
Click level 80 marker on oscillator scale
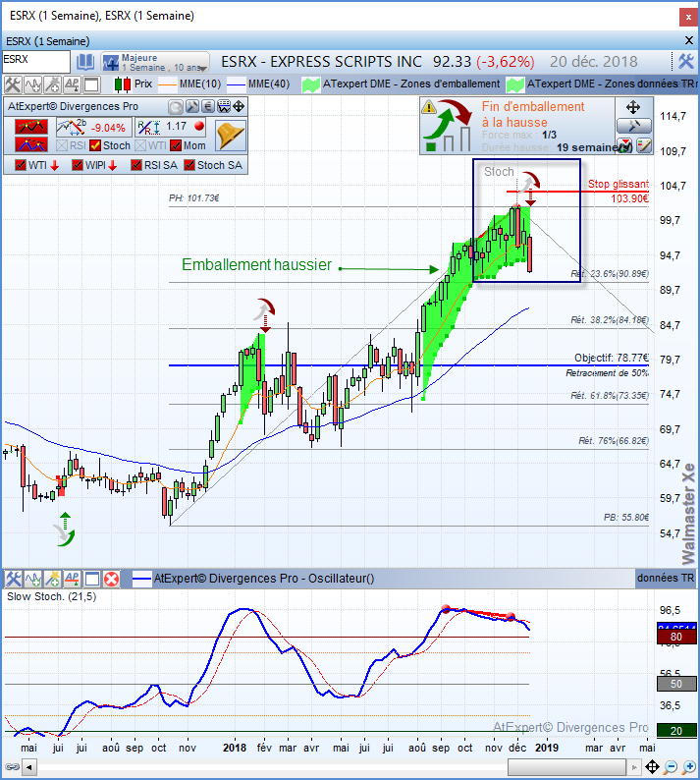click(676, 638)
